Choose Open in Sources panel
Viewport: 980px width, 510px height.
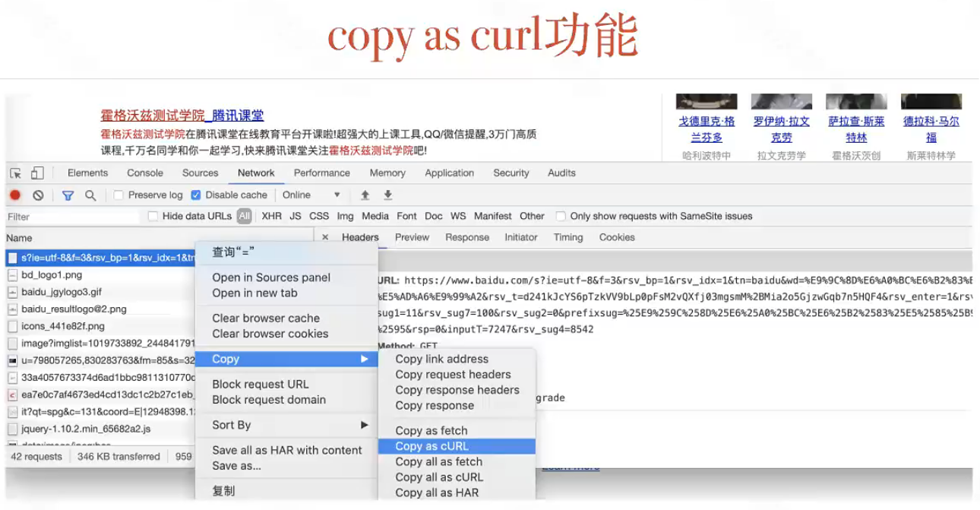point(286,277)
